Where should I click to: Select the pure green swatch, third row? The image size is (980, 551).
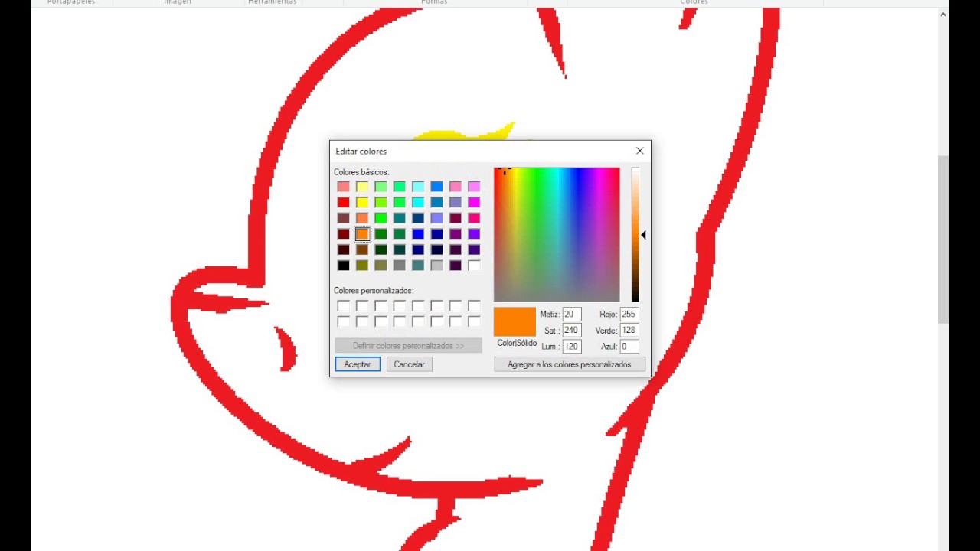[x=381, y=218]
